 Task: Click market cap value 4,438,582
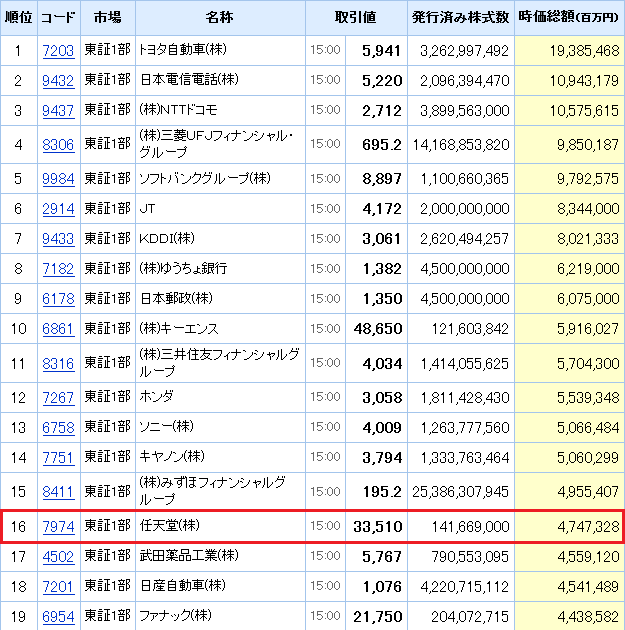(588, 617)
